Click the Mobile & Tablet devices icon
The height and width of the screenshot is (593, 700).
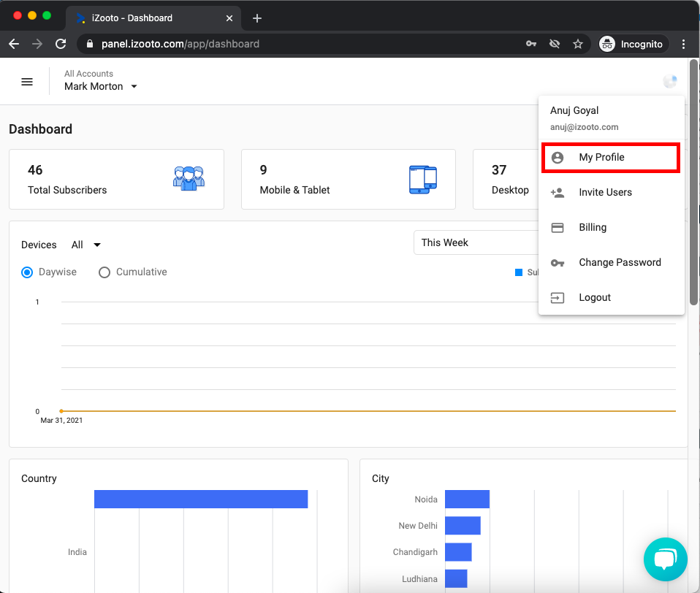coord(422,179)
